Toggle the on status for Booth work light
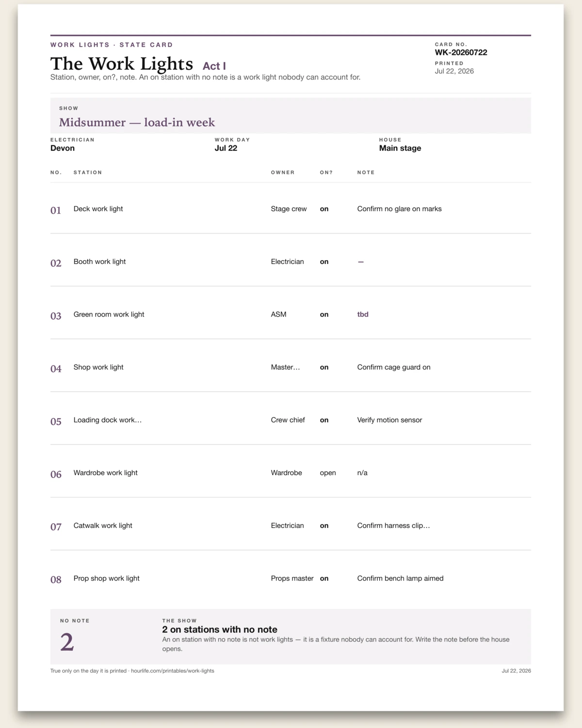Screen dimensions: 582x728 pyautogui.click(x=324, y=262)
